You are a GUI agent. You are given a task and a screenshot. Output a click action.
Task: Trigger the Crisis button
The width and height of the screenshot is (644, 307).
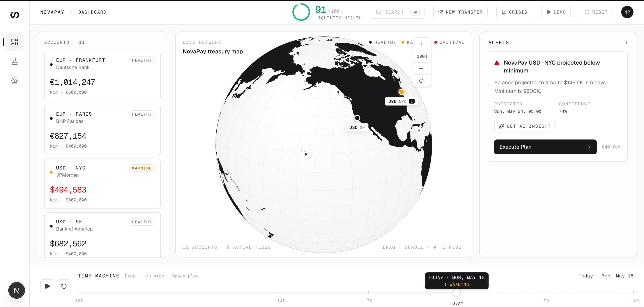pos(514,12)
